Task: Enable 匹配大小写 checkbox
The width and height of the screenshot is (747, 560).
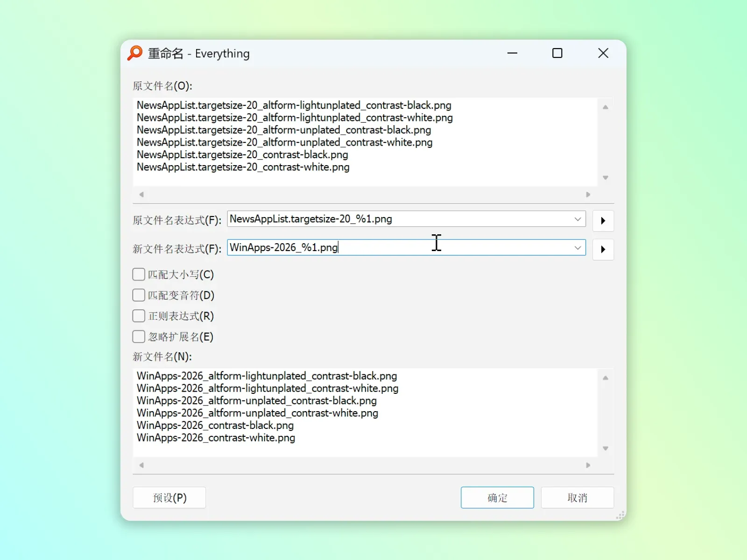Action: coord(139,274)
